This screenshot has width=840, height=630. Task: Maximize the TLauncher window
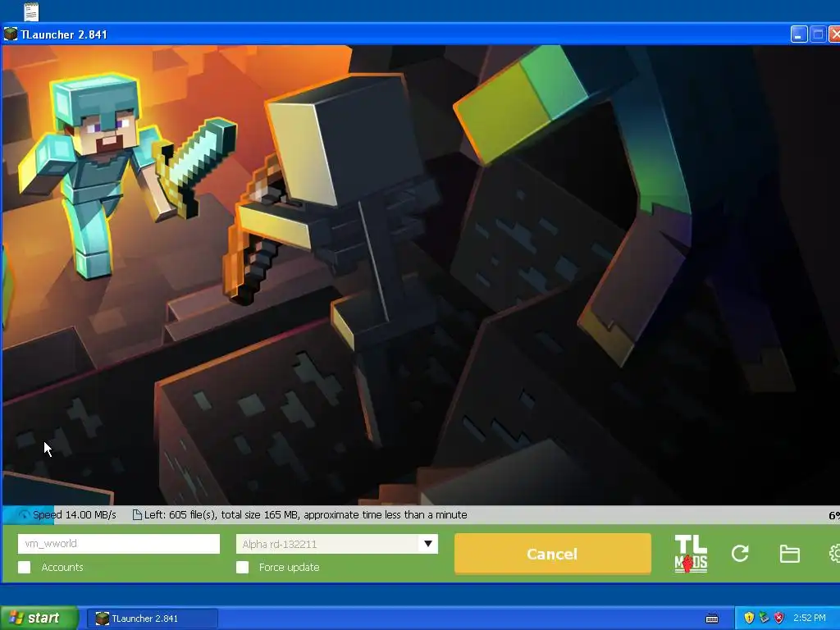tap(818, 34)
